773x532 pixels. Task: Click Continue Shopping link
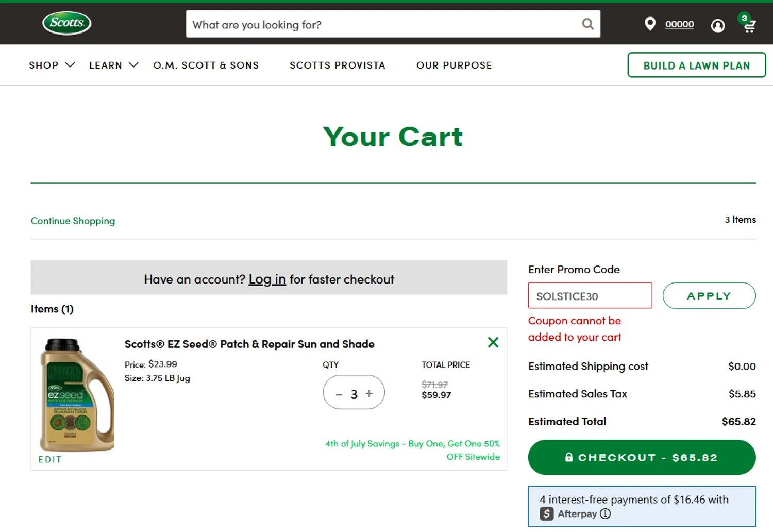[73, 221]
